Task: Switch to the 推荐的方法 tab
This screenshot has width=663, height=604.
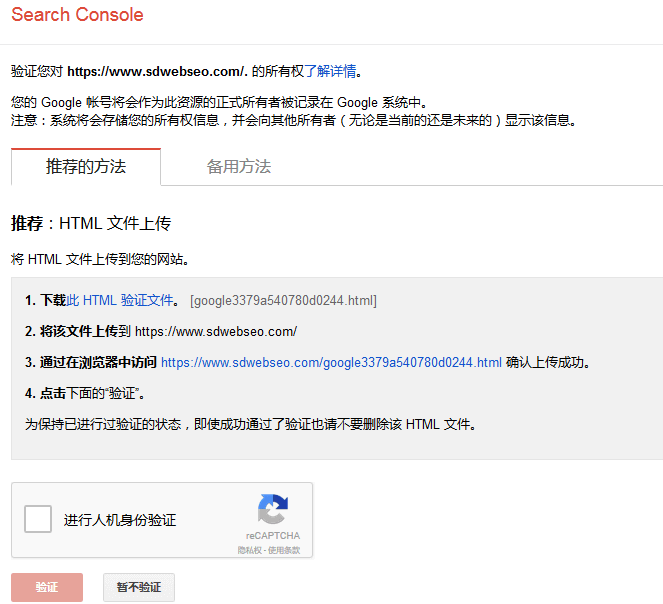Action: tap(86, 167)
